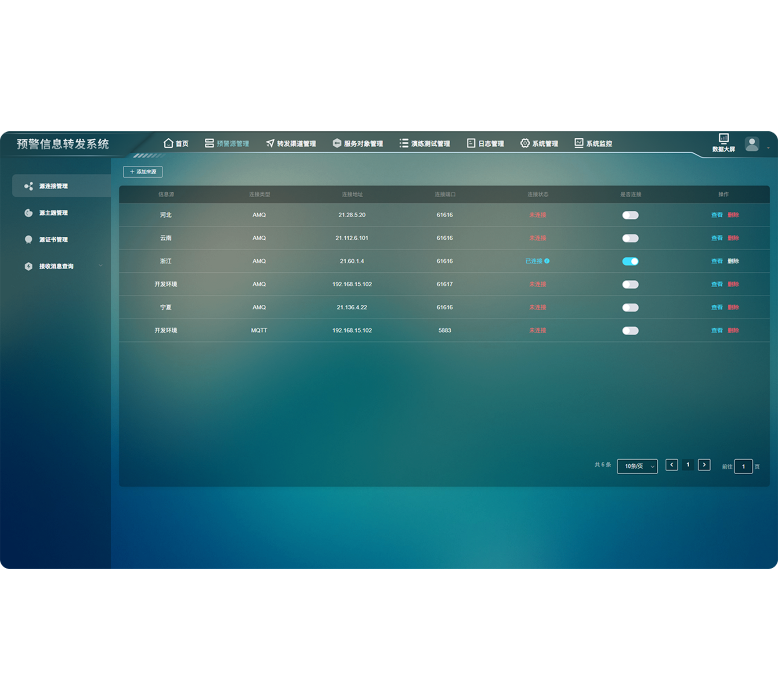Click 删除 for the port 61617 row
Image resolution: width=778 pixels, height=700 pixels.
[733, 284]
